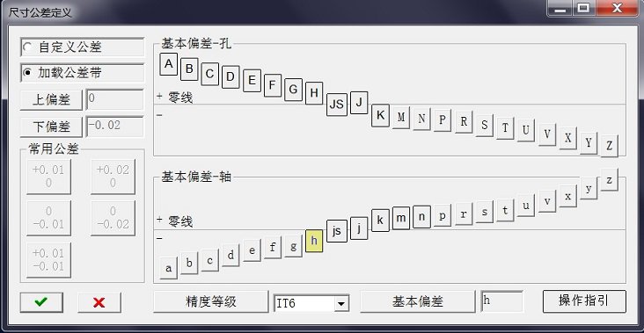This screenshot has height=333, width=644.
Task: Choose shaft deviation js box
Action: click(337, 231)
